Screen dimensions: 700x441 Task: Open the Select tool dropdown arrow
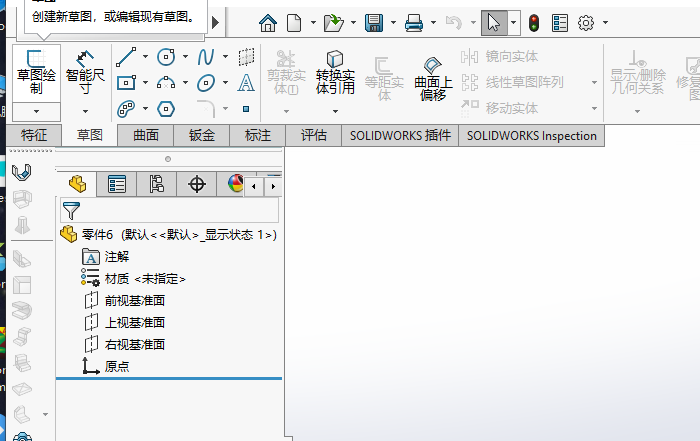[513, 23]
